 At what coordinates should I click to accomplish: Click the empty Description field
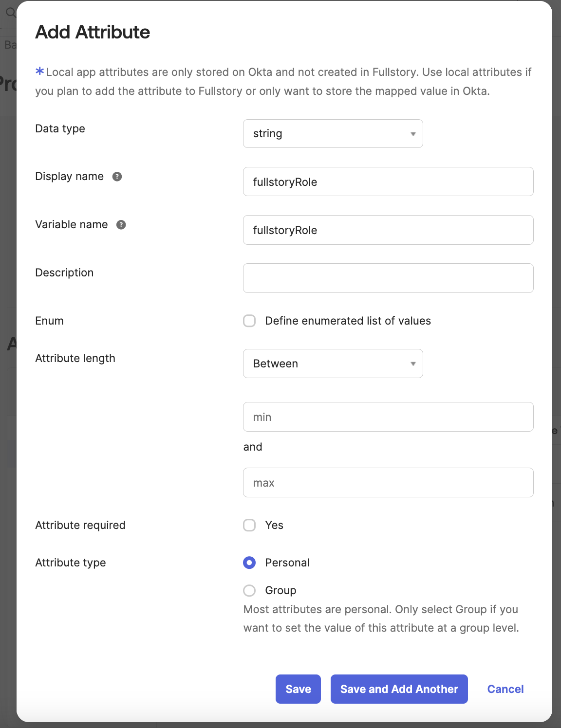click(x=388, y=278)
